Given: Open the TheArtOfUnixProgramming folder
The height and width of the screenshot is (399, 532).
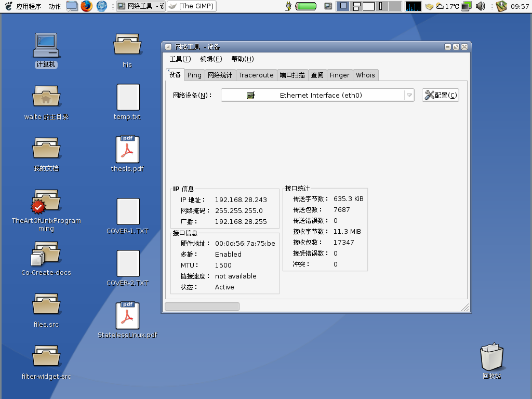Looking at the screenshot, I should 46,203.
